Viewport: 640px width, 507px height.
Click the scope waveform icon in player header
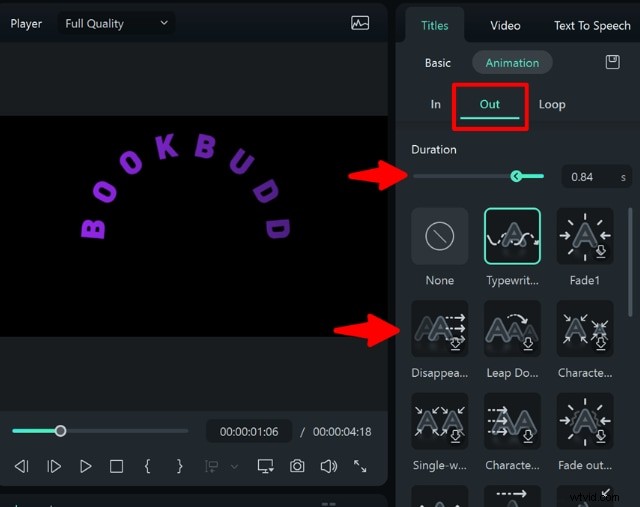pyautogui.click(x=360, y=23)
